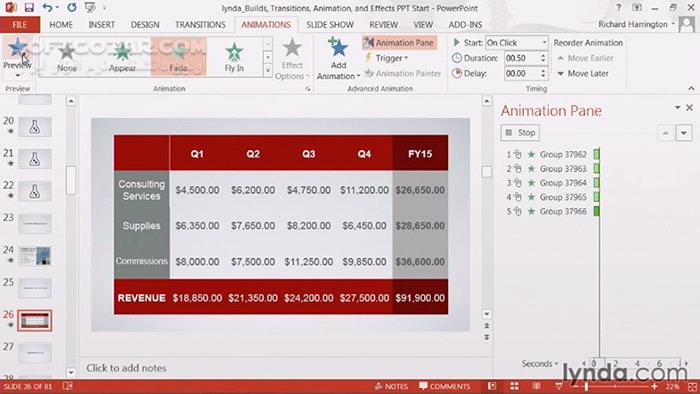Move selected animation up in the pane

pyautogui.click(x=666, y=133)
